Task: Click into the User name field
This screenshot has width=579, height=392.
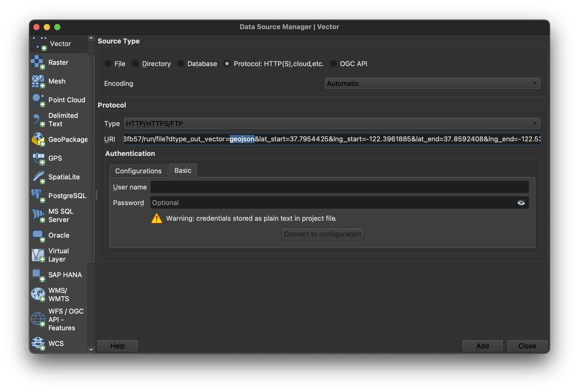Action: 339,187
